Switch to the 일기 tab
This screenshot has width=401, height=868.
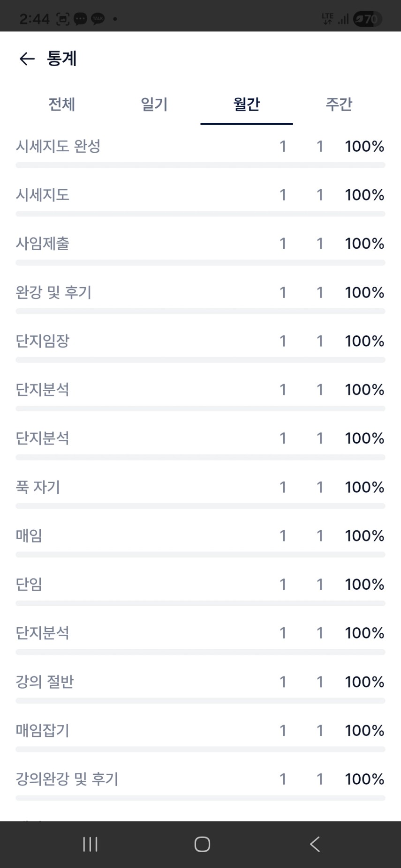click(x=154, y=104)
